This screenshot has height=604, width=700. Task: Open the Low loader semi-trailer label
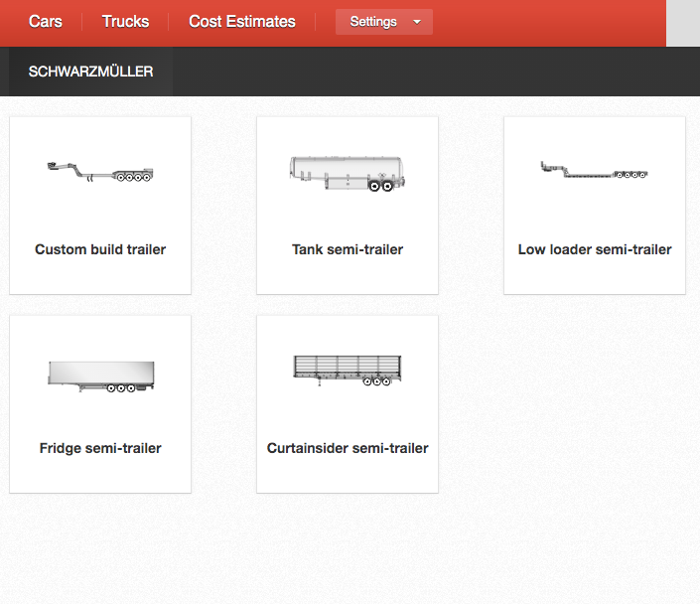(595, 249)
